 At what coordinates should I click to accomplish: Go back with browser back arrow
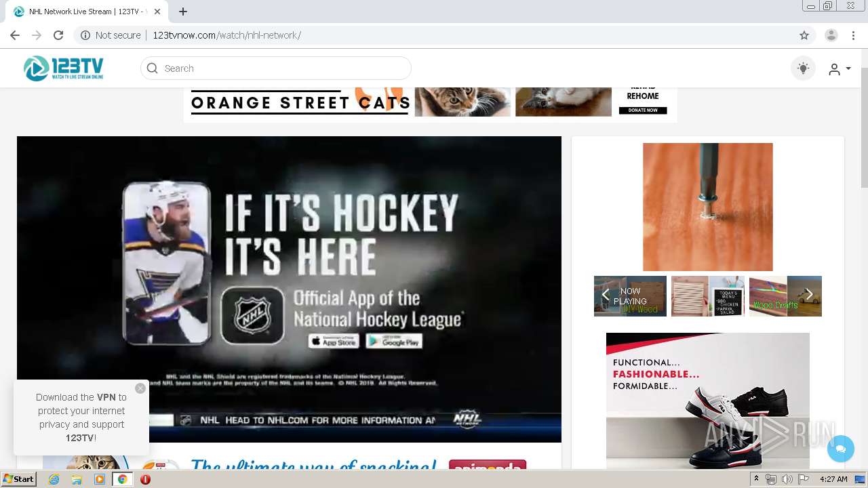(15, 35)
